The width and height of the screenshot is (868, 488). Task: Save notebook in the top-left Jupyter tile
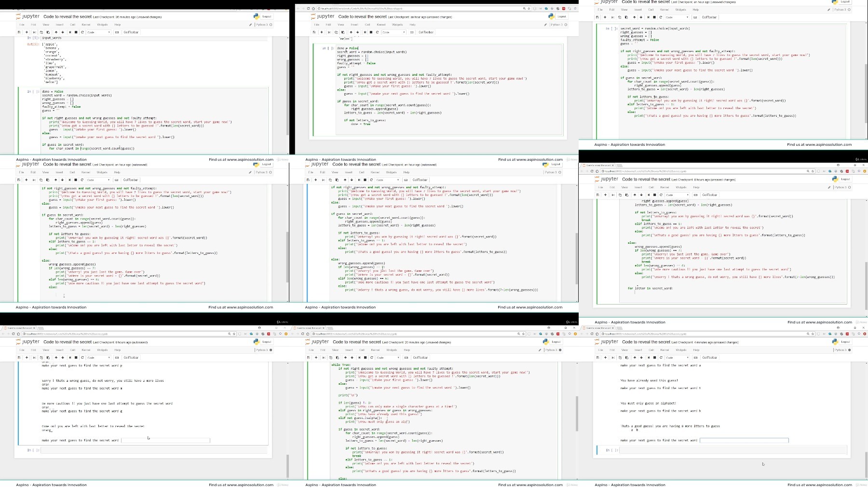pos(19,32)
